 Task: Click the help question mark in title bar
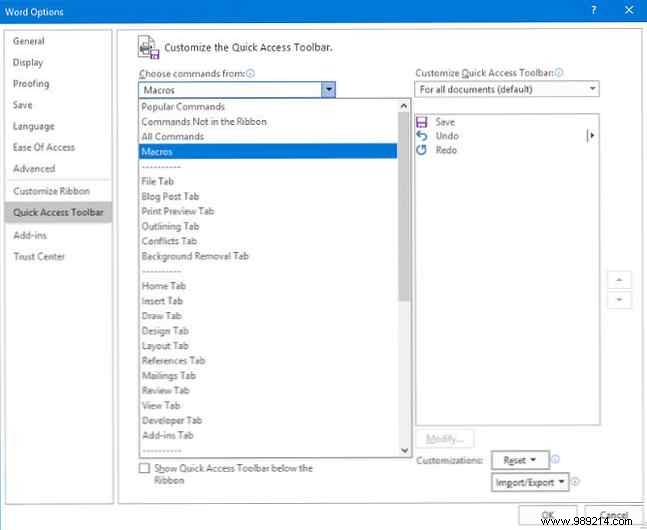593,10
